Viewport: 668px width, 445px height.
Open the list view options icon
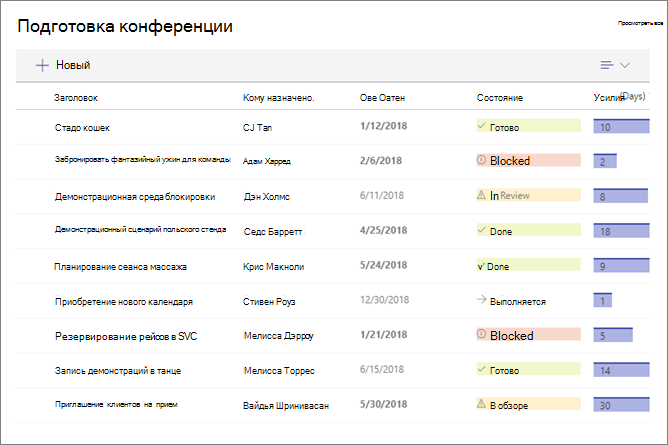pos(607,65)
